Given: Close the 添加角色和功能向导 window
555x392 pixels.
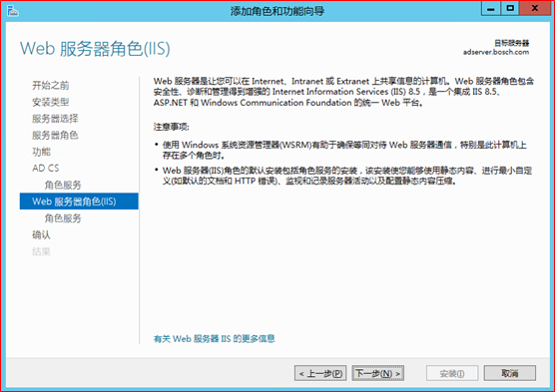Looking at the screenshot, I should point(534,9).
